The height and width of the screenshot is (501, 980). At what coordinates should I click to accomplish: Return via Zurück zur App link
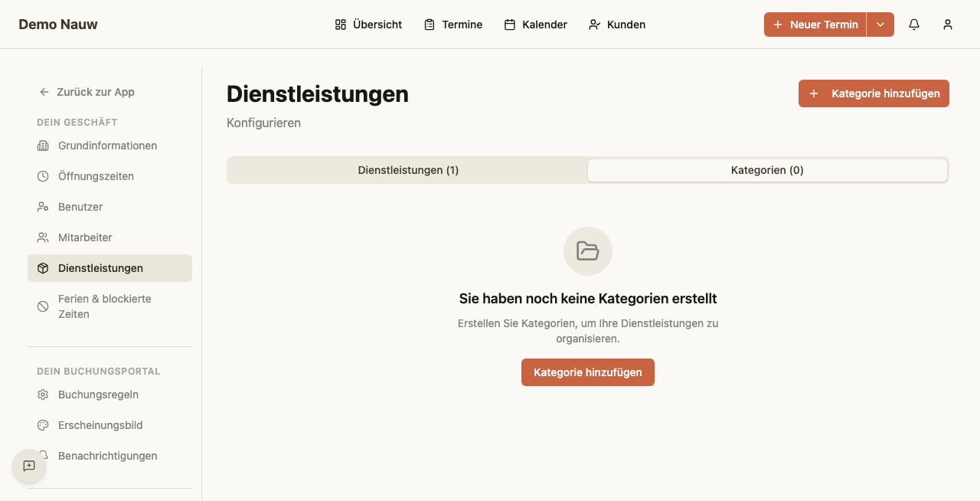pyautogui.click(x=87, y=92)
